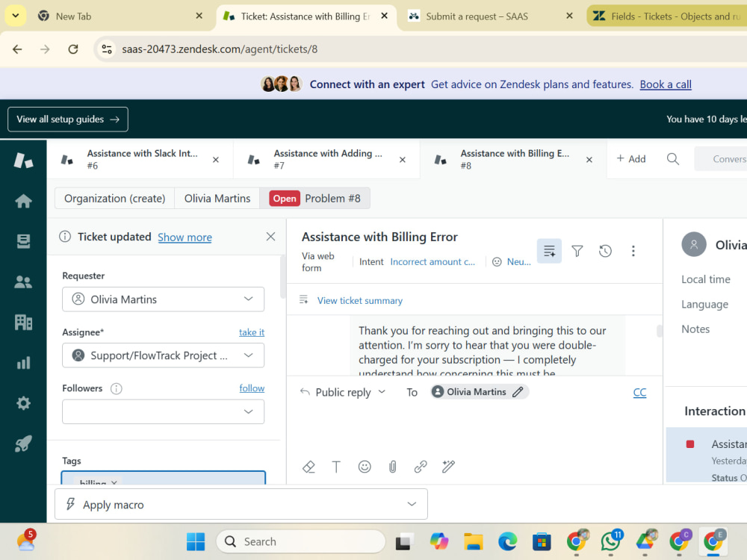Image resolution: width=747 pixels, height=560 pixels.
Task: Open site information icon in address bar
Action: 107,49
